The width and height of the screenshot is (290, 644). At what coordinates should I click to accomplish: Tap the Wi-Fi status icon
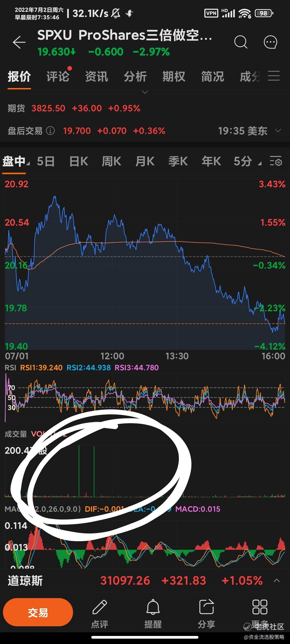pyautogui.click(x=244, y=13)
